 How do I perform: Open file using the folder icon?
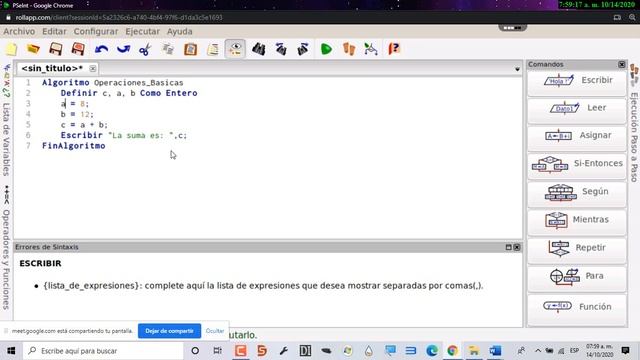[x=33, y=49]
